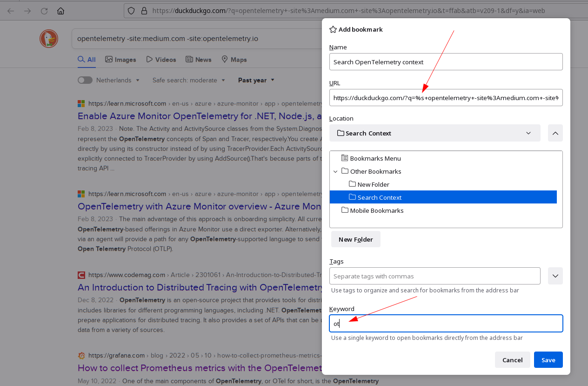This screenshot has height=386, width=588.
Task: Select the Other Bookmarks folder
Action: (x=443, y=171)
